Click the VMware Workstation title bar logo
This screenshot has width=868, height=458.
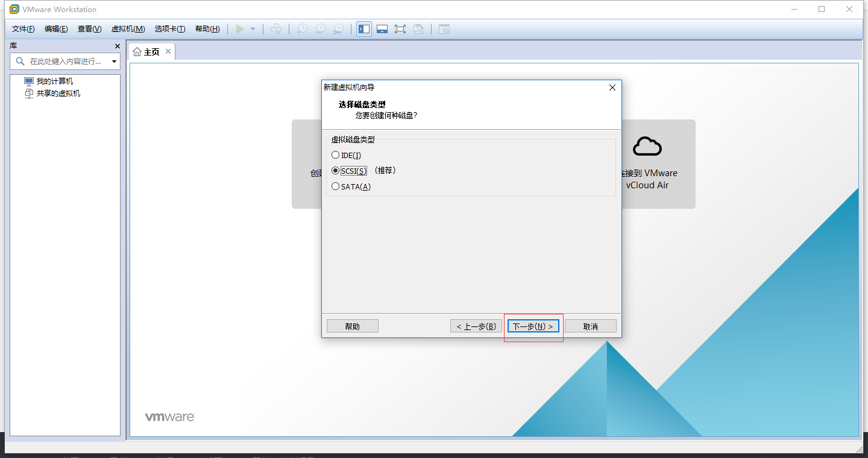point(14,9)
